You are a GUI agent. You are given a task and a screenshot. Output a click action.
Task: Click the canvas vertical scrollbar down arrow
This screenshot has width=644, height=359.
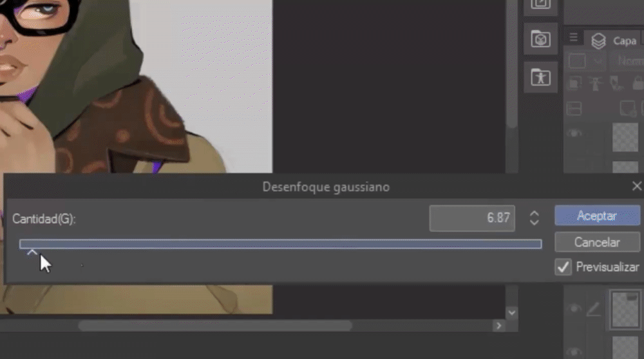click(x=512, y=313)
